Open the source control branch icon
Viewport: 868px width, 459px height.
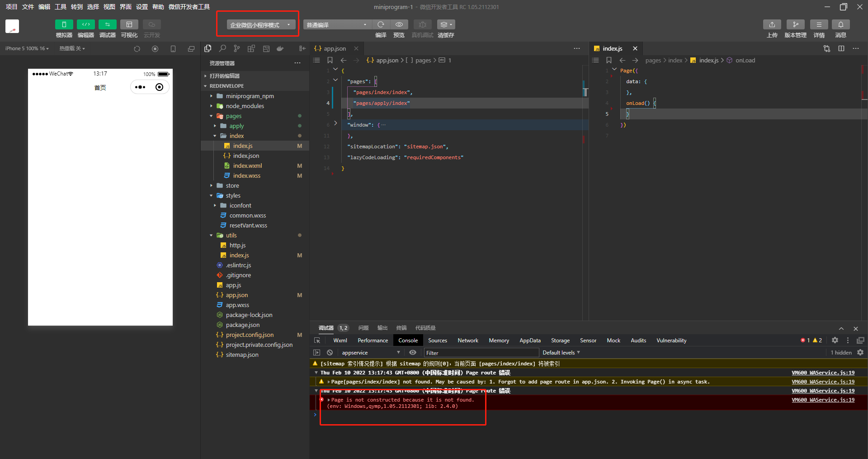(237, 48)
